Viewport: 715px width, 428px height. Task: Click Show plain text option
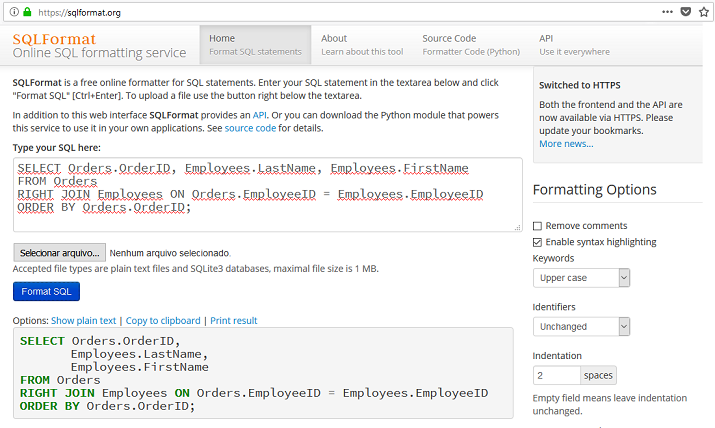point(83,320)
